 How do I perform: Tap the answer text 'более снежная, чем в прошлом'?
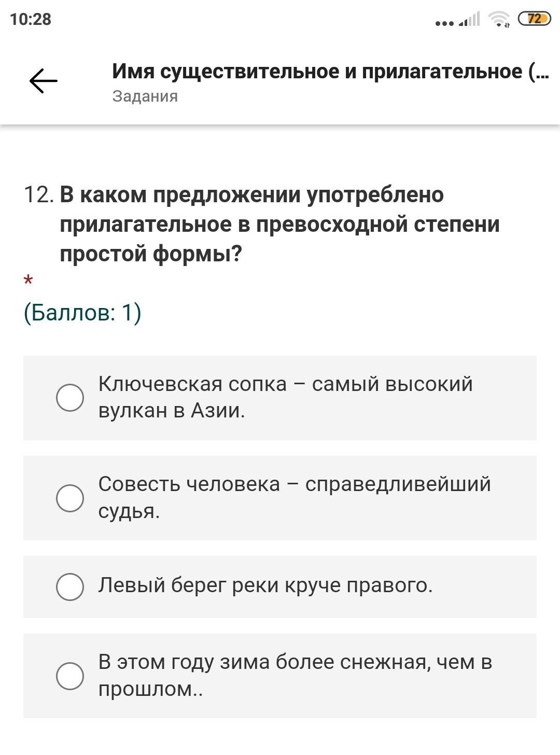coord(295,675)
